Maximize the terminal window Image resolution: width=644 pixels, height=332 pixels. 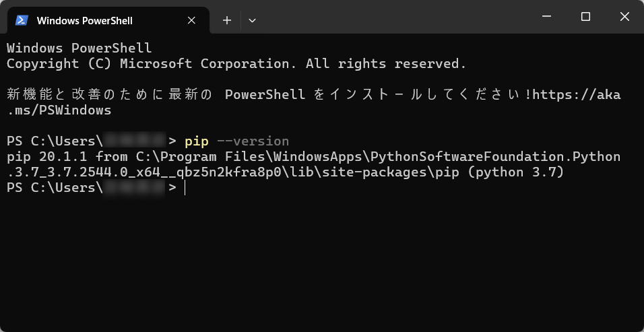[585, 16]
